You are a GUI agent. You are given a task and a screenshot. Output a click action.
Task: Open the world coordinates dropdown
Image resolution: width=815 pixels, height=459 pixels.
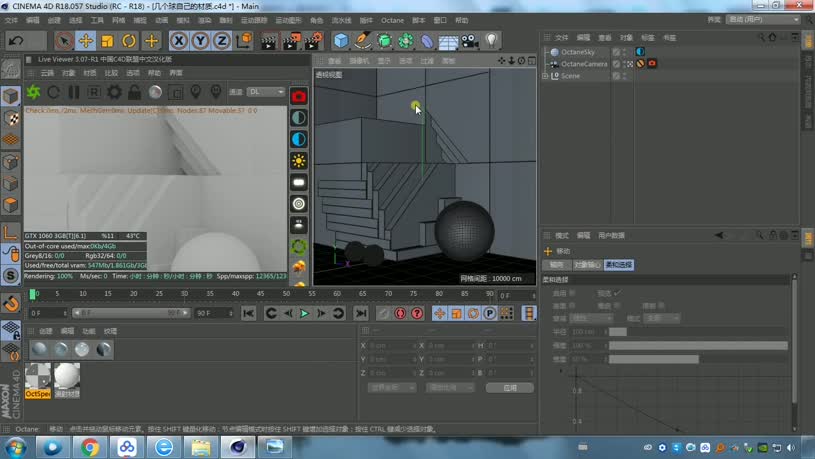coord(392,388)
